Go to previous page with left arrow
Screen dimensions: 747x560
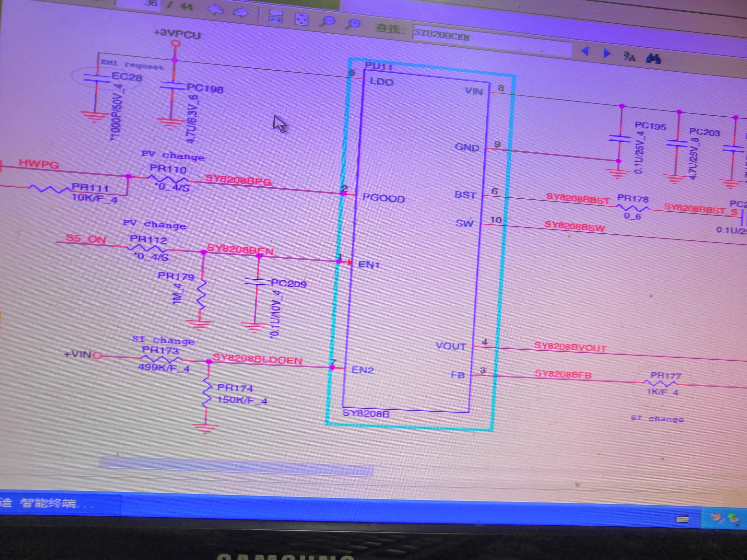coord(216,10)
